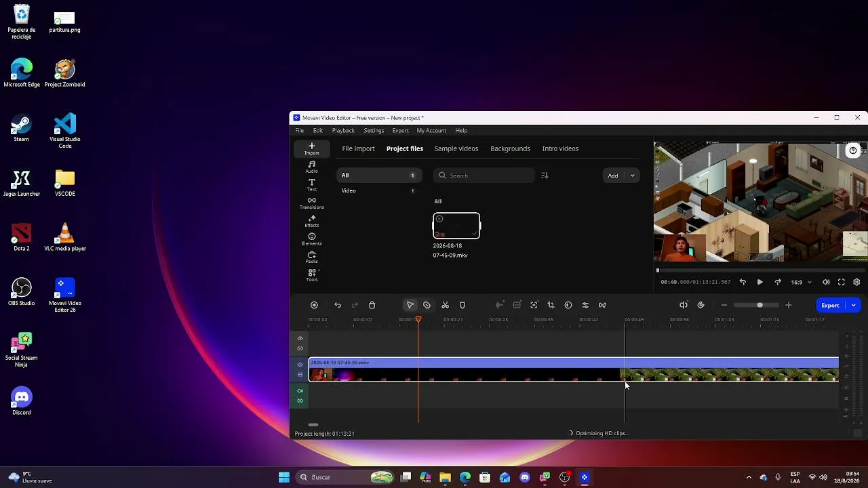
Task: Zoom out the timeline with the minus button
Action: [x=724, y=305]
